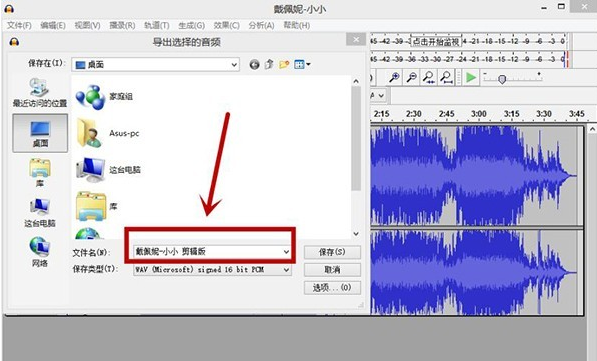The height and width of the screenshot is (361, 597).
Task: Click the headphone icon in the export dialog title
Action: point(14,42)
